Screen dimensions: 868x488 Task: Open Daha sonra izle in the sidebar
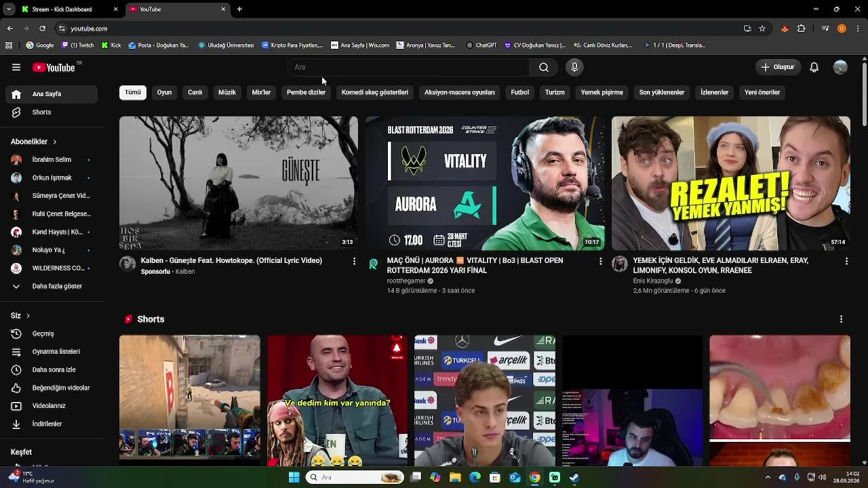pyautogui.click(x=52, y=369)
